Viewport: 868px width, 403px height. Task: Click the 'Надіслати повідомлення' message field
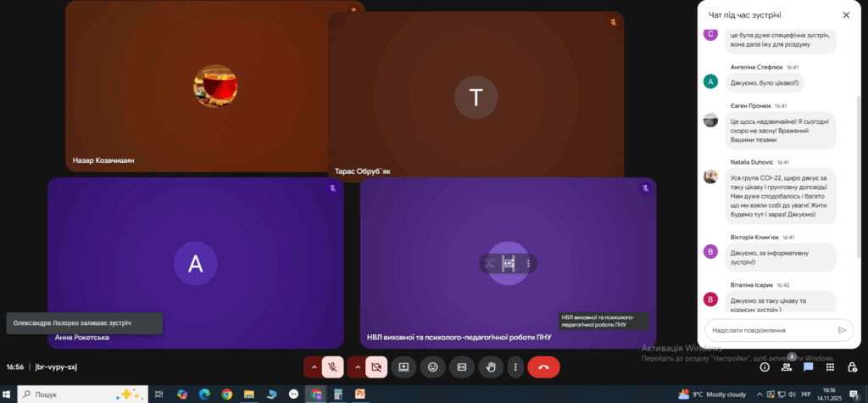point(771,330)
